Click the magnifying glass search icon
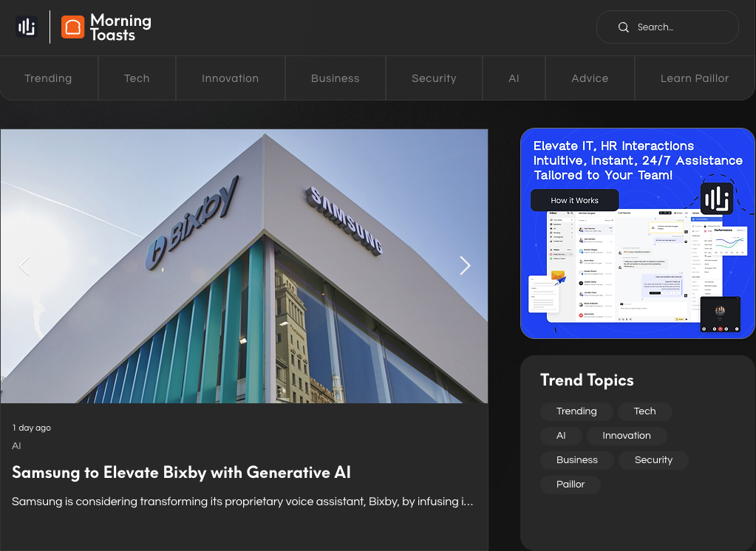The height and width of the screenshot is (551, 756). (624, 27)
